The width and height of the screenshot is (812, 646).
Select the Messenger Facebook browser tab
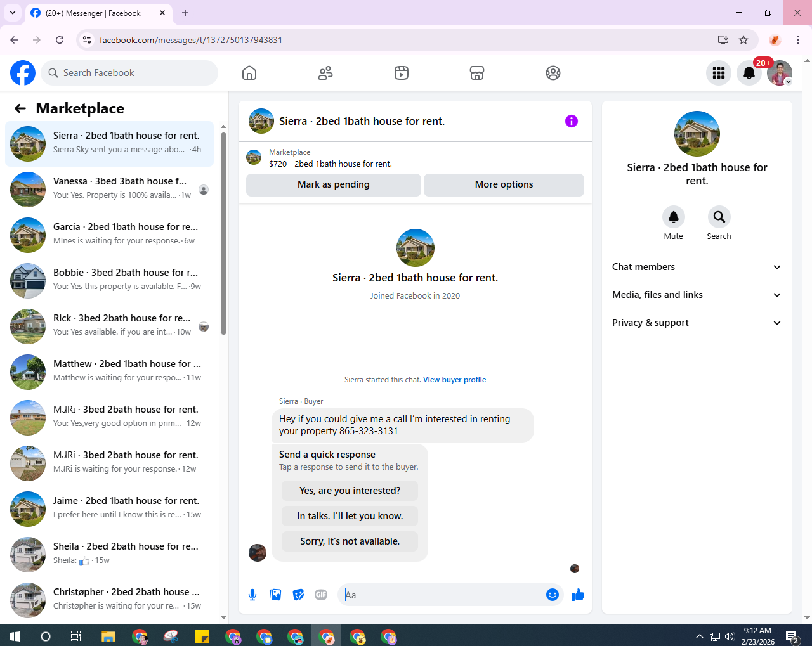coord(98,13)
